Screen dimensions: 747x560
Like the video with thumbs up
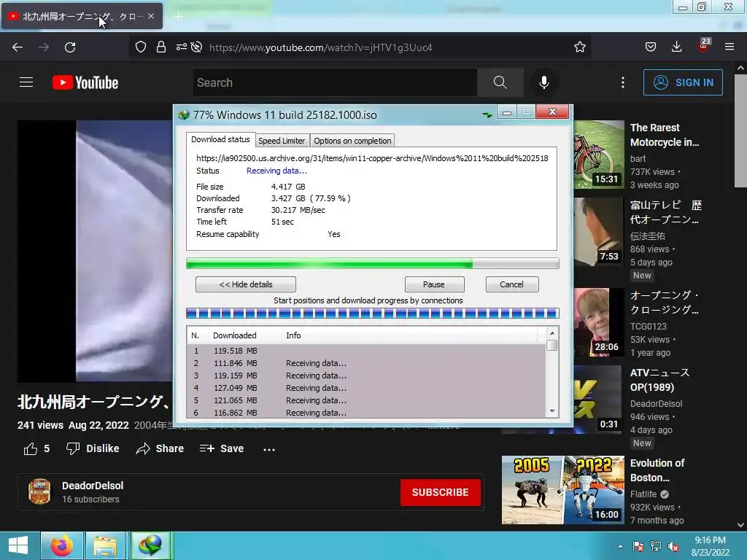[x=36, y=448]
